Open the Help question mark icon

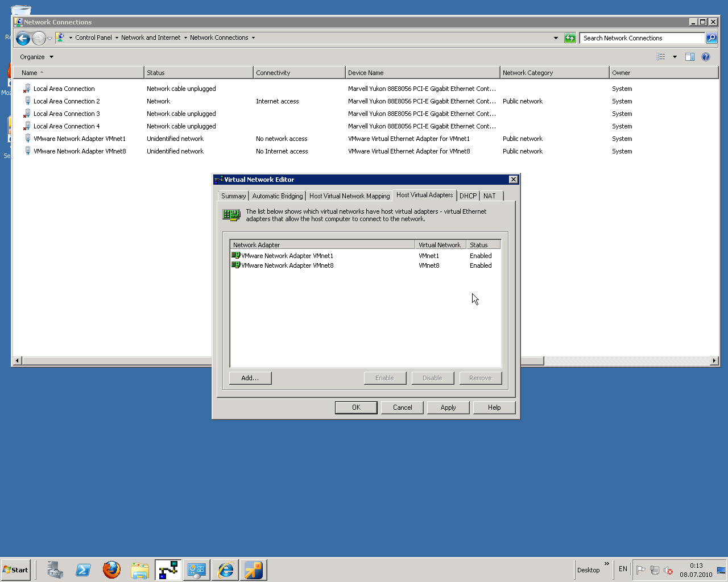coord(706,57)
